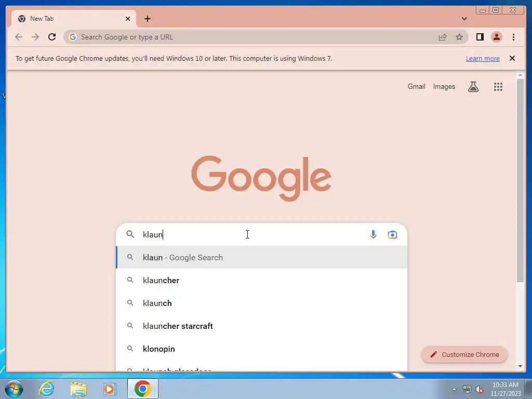532x399 pixels.
Task: Open Windows Media Player from taskbar
Action: 110,389
